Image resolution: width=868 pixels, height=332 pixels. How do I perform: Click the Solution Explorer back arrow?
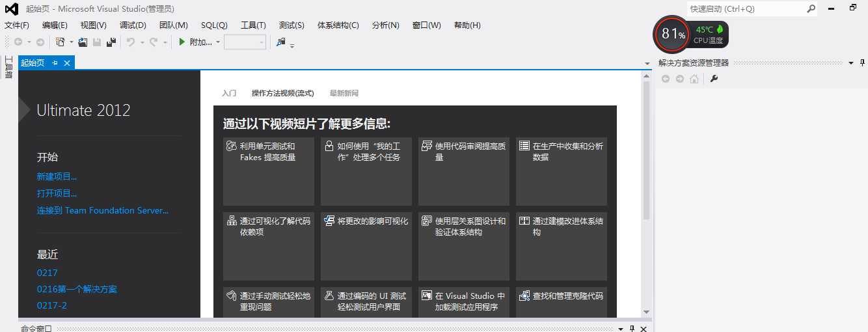click(666, 79)
